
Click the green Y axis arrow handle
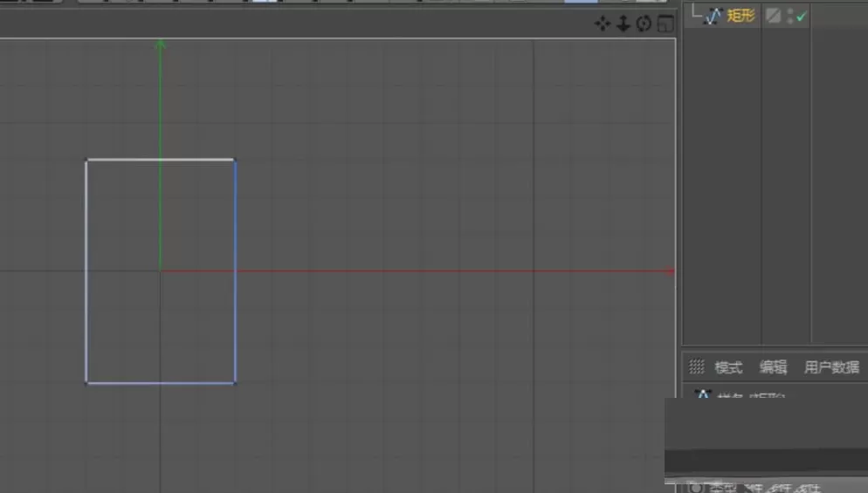(160, 45)
